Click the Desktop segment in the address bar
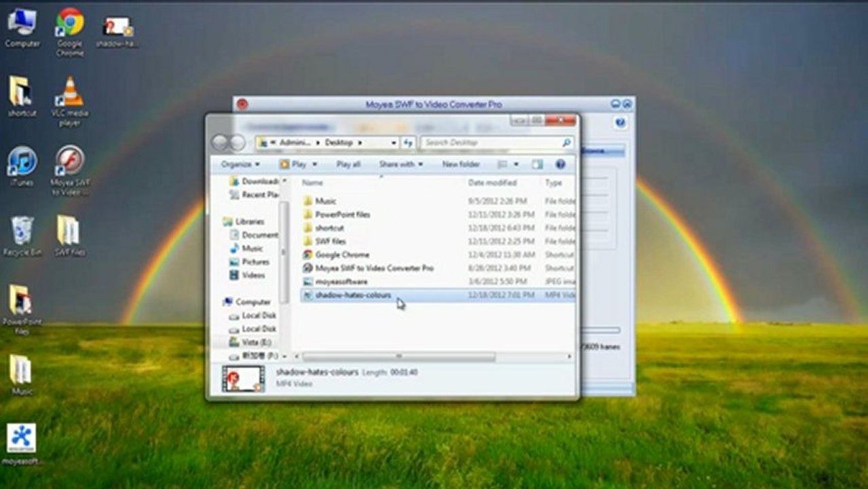This screenshot has width=868, height=489. [x=339, y=143]
